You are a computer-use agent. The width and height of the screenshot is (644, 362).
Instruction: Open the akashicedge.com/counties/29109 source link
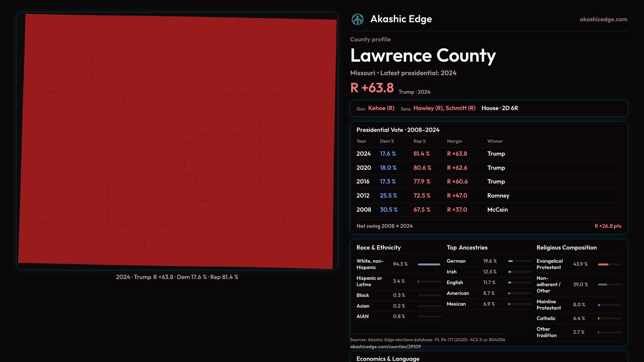point(385,347)
